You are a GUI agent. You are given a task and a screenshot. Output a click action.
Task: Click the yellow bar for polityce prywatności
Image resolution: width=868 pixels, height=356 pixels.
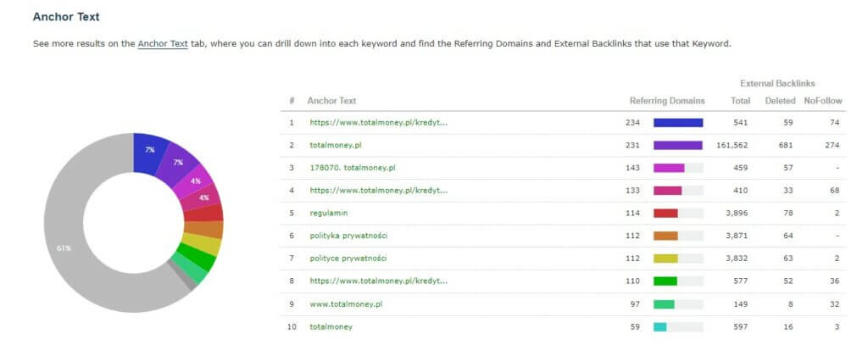(665, 258)
